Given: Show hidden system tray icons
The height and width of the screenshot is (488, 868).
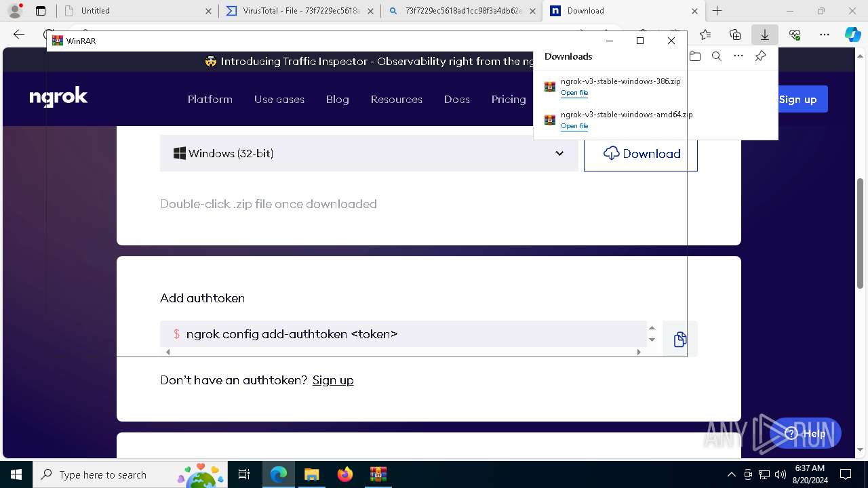Looking at the screenshot, I should pos(731,474).
